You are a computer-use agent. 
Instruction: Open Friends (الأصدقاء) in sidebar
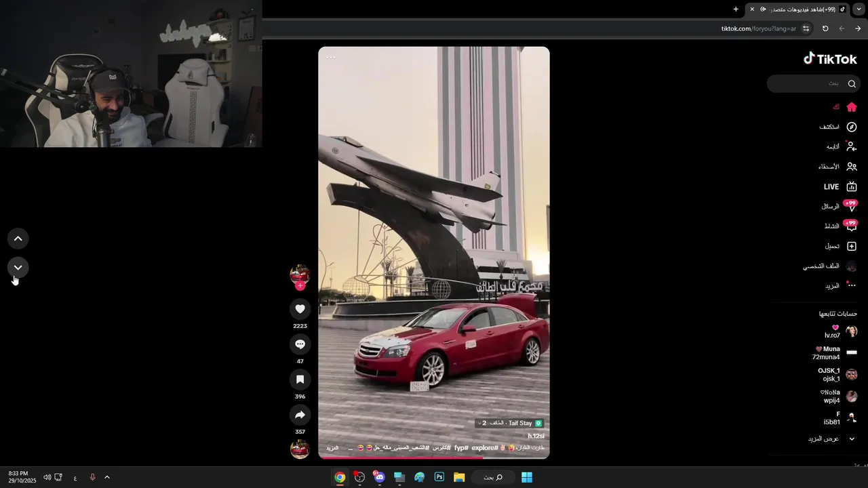click(x=837, y=167)
